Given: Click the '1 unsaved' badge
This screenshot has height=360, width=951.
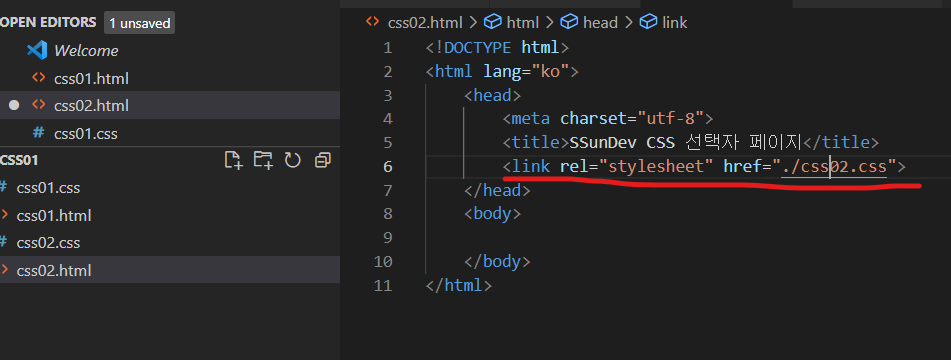Looking at the screenshot, I should pyautogui.click(x=139, y=23).
